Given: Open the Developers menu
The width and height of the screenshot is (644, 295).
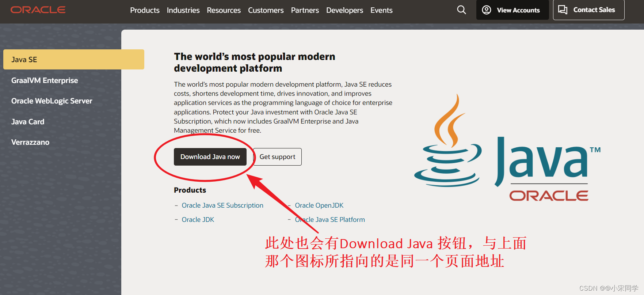Looking at the screenshot, I should point(344,10).
